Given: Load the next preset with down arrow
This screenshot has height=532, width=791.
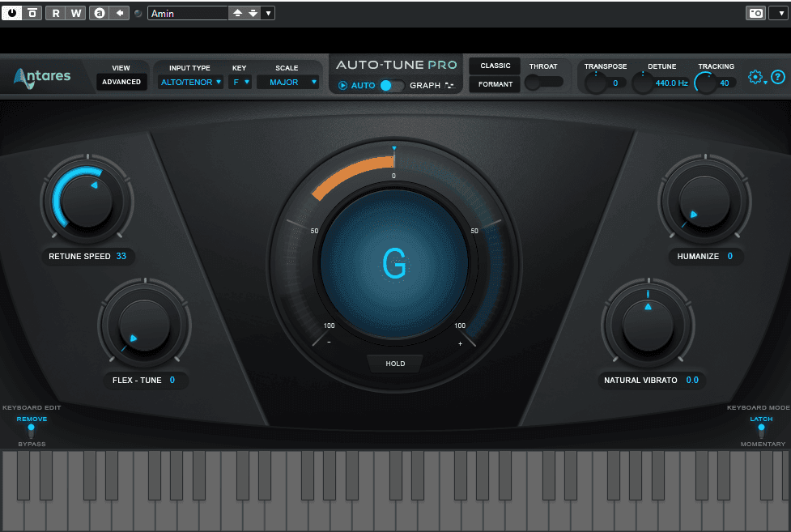Looking at the screenshot, I should pyautogui.click(x=253, y=13).
